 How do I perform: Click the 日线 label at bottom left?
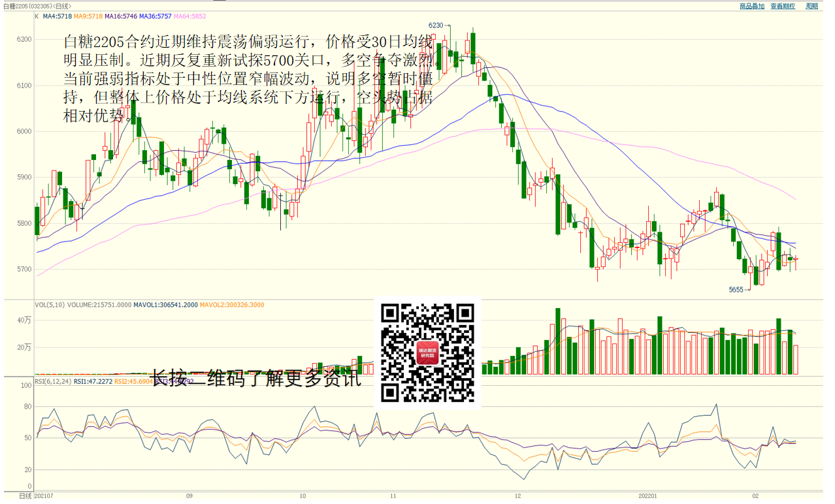[x=25, y=496]
